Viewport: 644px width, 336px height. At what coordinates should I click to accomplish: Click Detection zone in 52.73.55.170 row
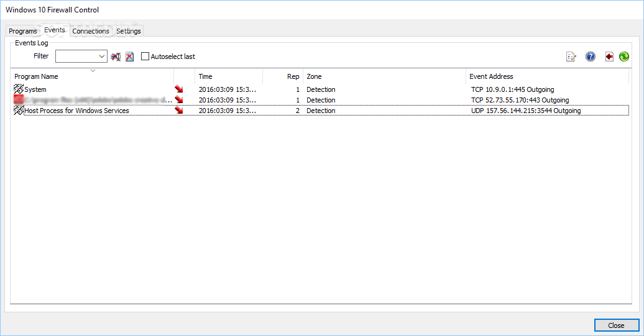pos(321,100)
